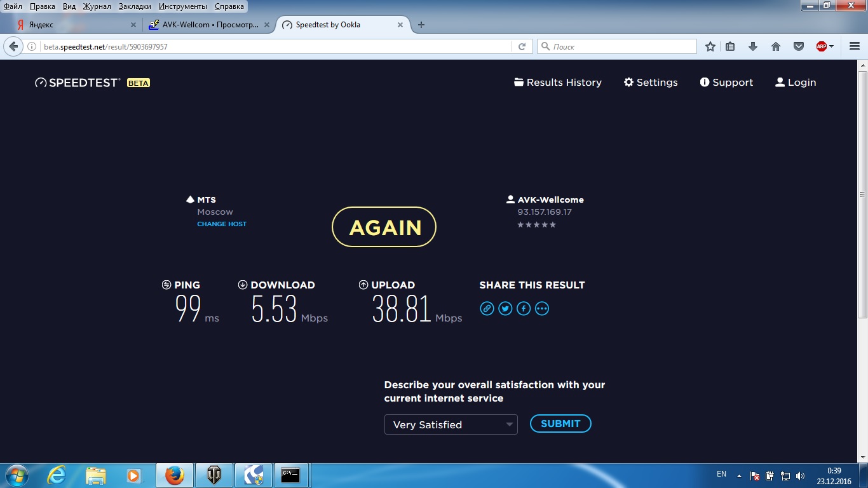Copy the result link via share icon

pos(487,309)
